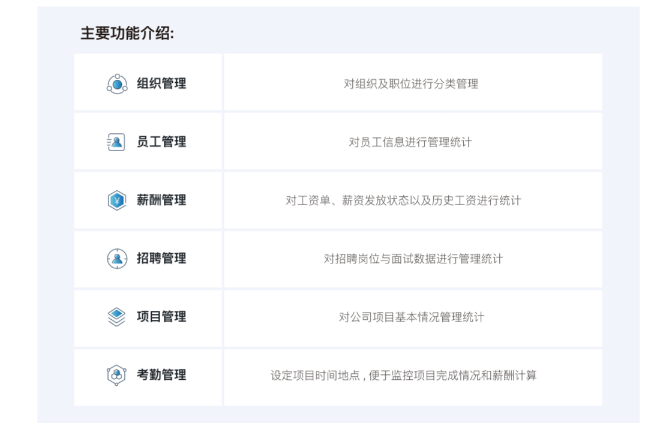Screen dimensions: 656x423
Task: Click description 对公司项目基本情况管理统计
Action: [x=411, y=317]
